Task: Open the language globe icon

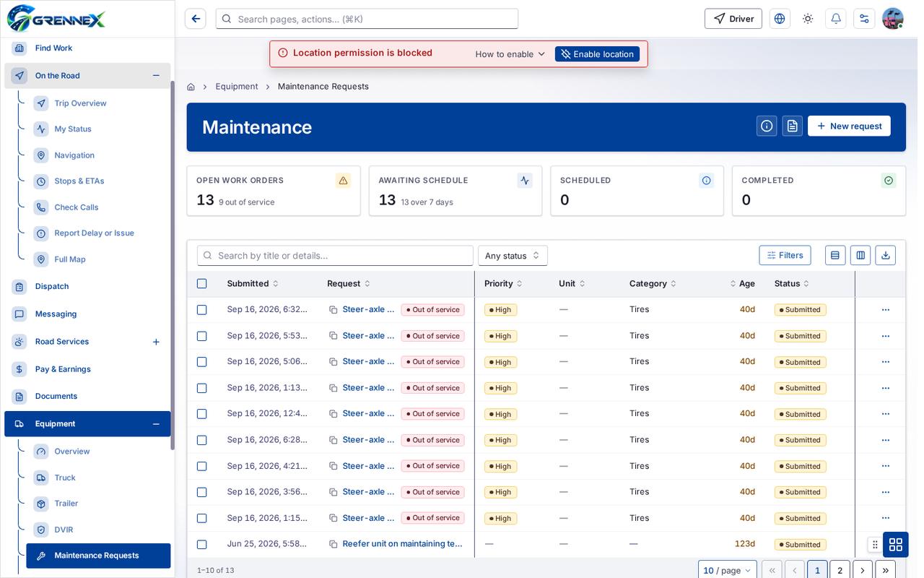Action: coord(780,19)
